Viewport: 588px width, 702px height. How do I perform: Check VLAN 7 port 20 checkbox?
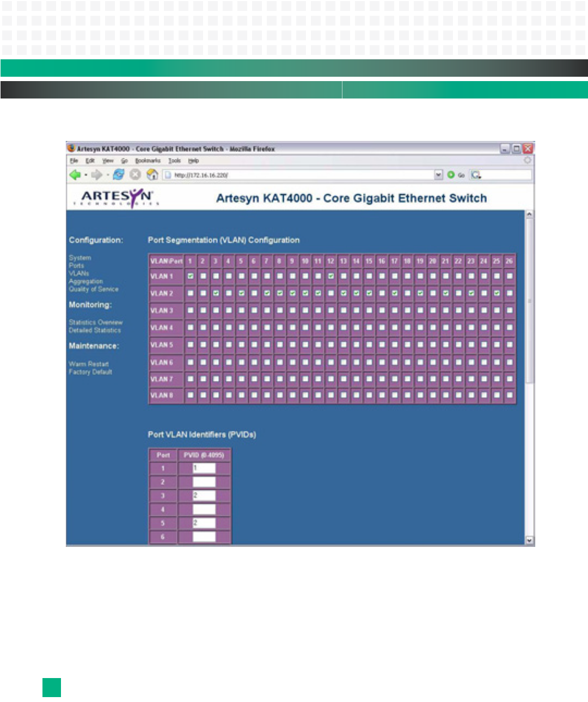[433, 379]
